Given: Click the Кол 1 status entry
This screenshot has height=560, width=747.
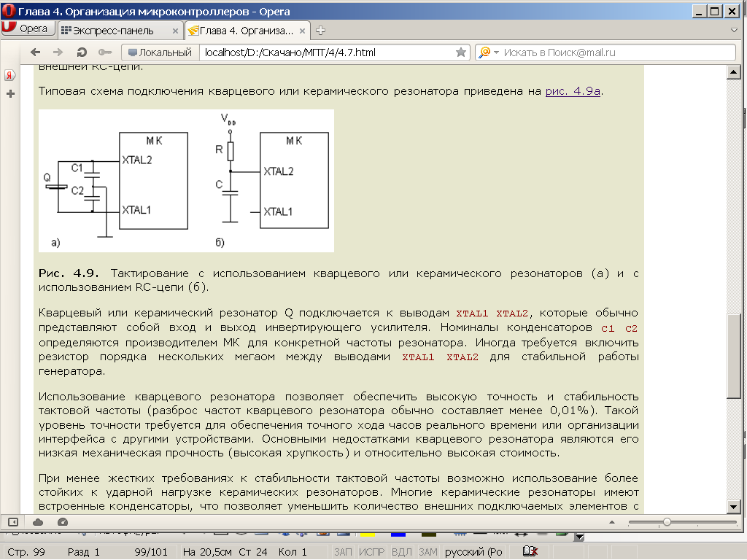Looking at the screenshot, I should tap(293, 552).
